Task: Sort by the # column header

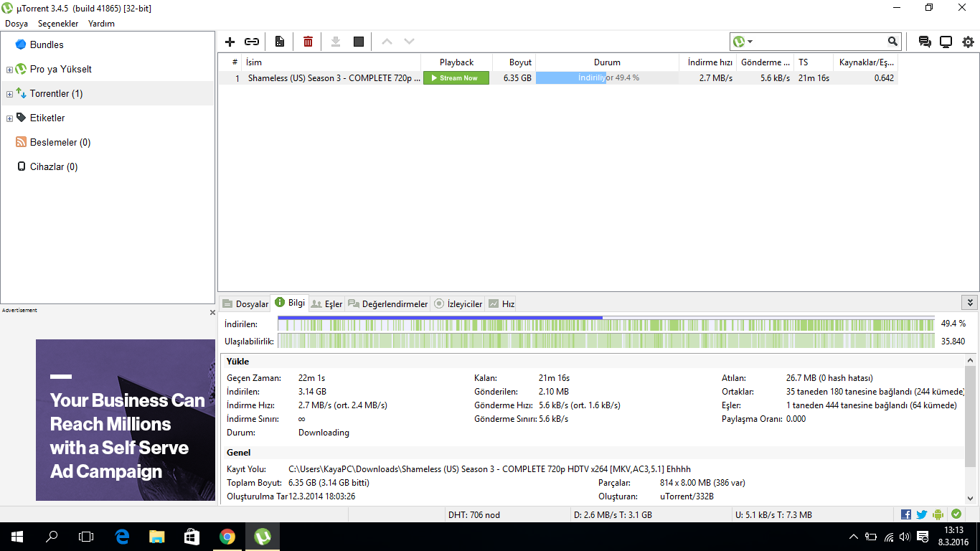Action: coord(230,62)
